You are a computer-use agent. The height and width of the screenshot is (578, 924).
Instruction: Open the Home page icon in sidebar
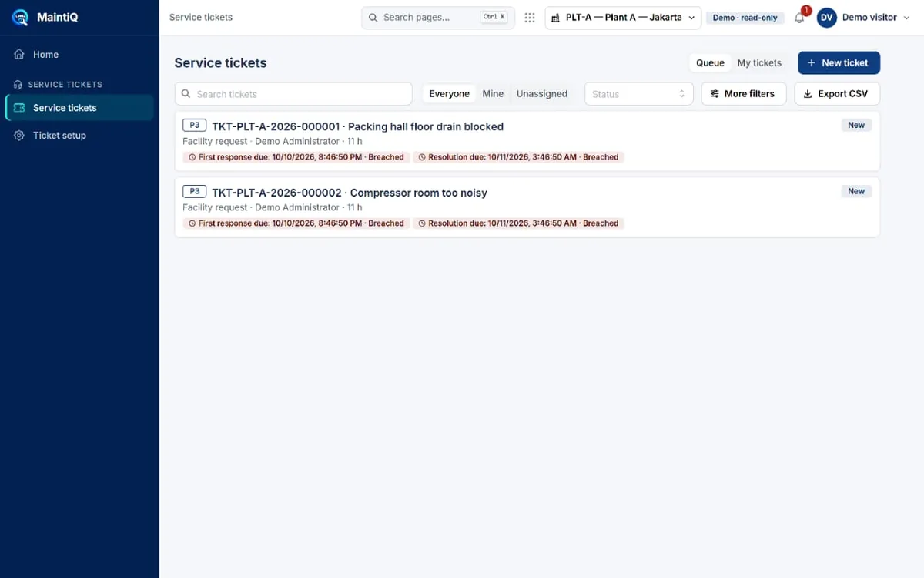point(19,55)
